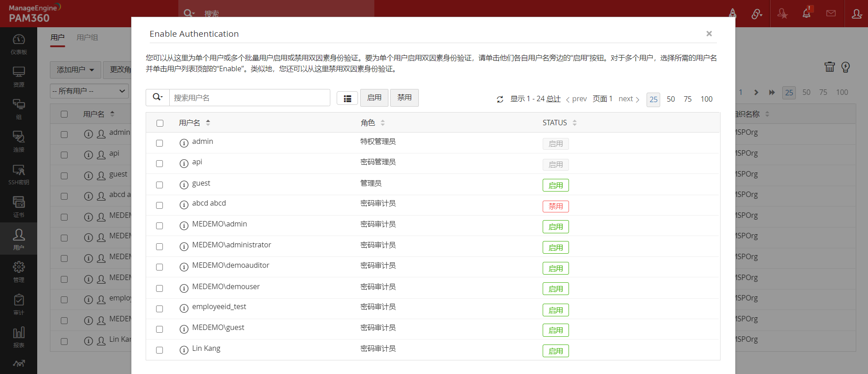868x374 pixels.
Task: Switch to the 用户组 tab
Action: (x=87, y=37)
